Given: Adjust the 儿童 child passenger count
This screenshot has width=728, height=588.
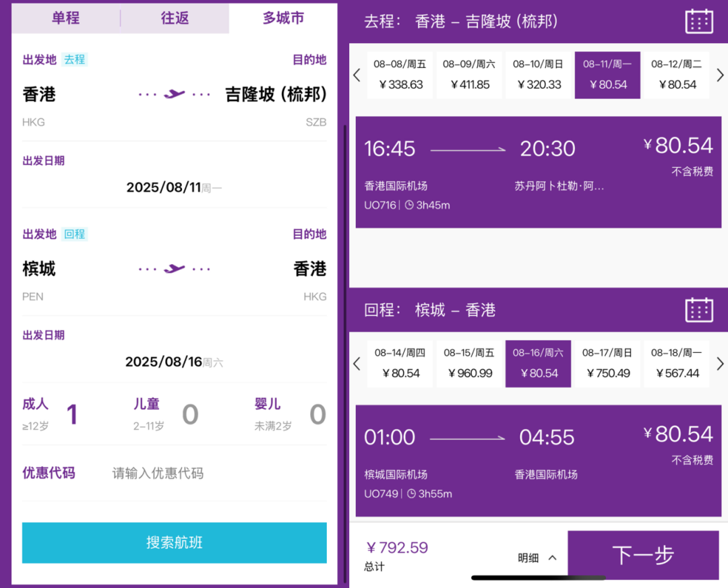Looking at the screenshot, I should [x=166, y=414].
